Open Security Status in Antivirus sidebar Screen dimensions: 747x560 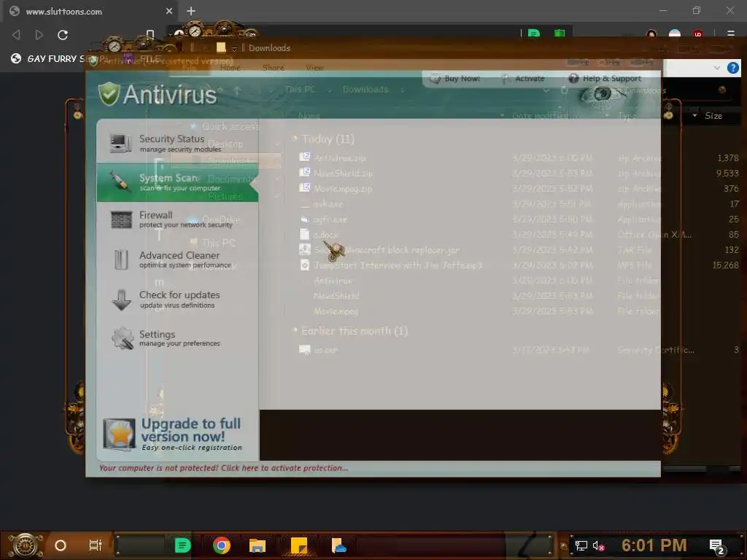tap(177, 143)
